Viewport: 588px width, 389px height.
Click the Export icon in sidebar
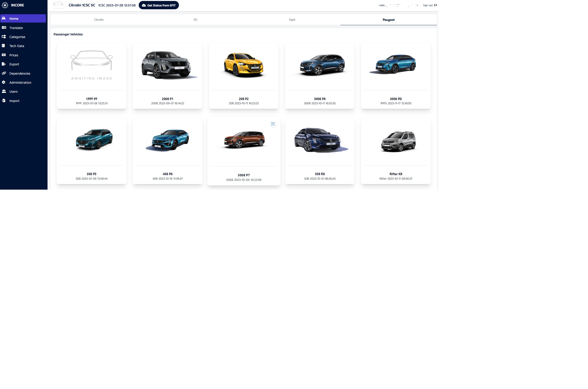point(4,64)
